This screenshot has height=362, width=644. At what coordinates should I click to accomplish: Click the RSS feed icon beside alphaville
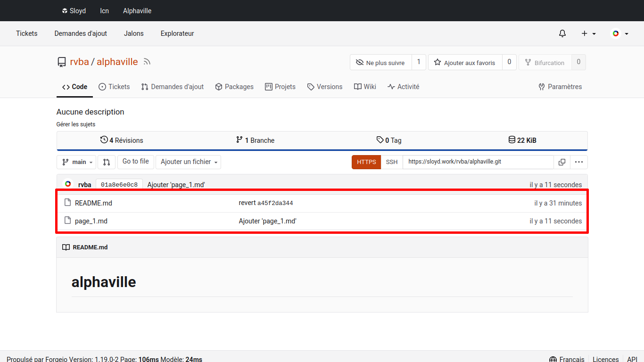click(147, 62)
